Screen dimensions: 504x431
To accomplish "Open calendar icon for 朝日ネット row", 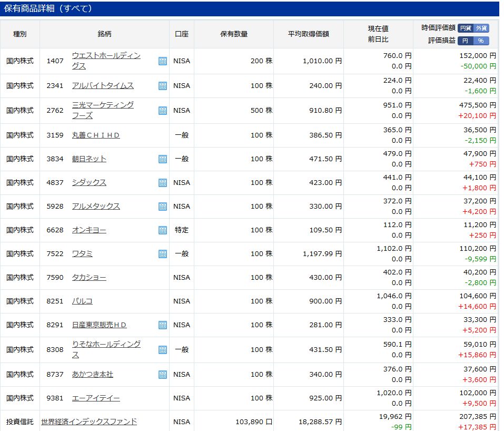I will pos(163,159).
